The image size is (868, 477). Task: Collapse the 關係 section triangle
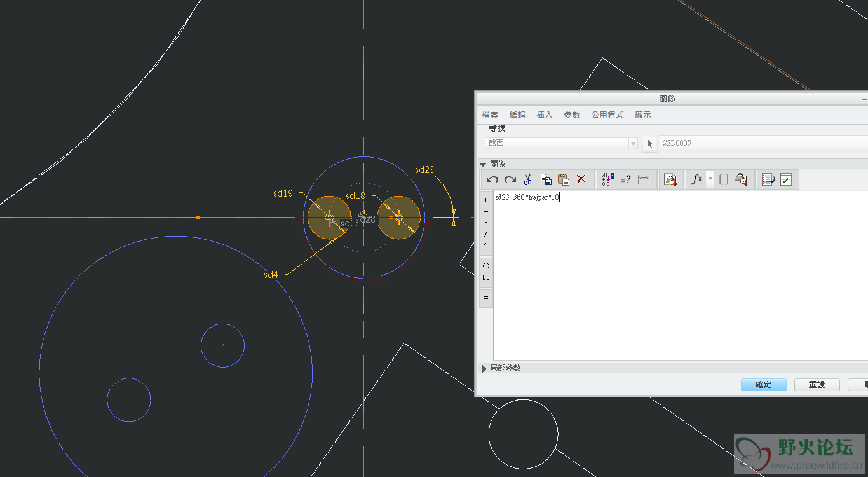tap(483, 165)
